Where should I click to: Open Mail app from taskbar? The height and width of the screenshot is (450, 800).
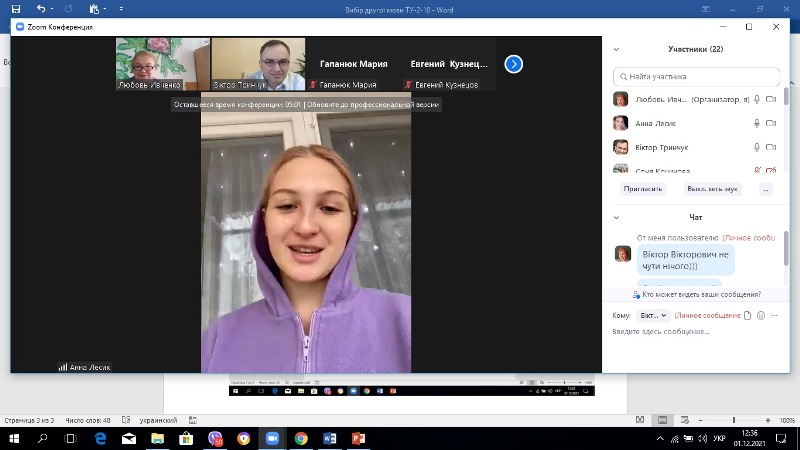pyautogui.click(x=129, y=439)
